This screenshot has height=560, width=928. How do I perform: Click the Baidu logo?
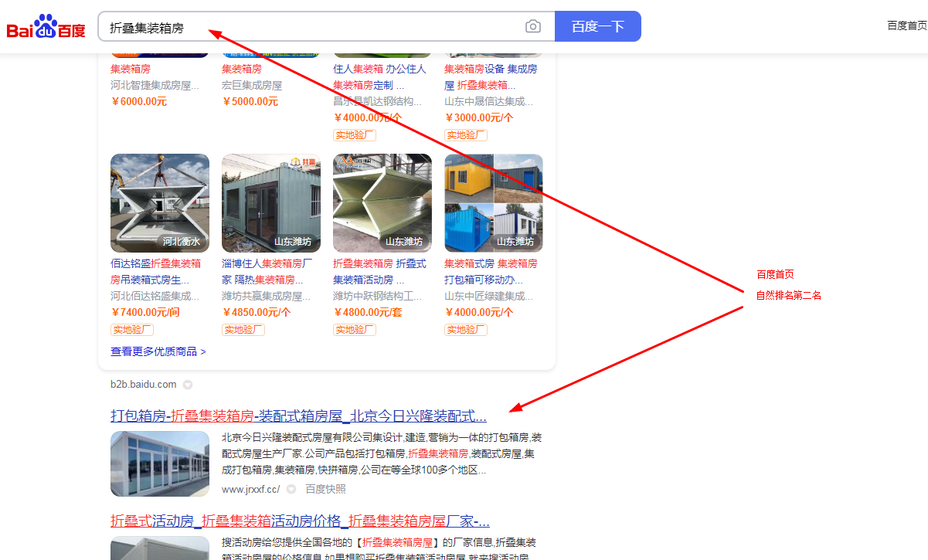tap(46, 27)
